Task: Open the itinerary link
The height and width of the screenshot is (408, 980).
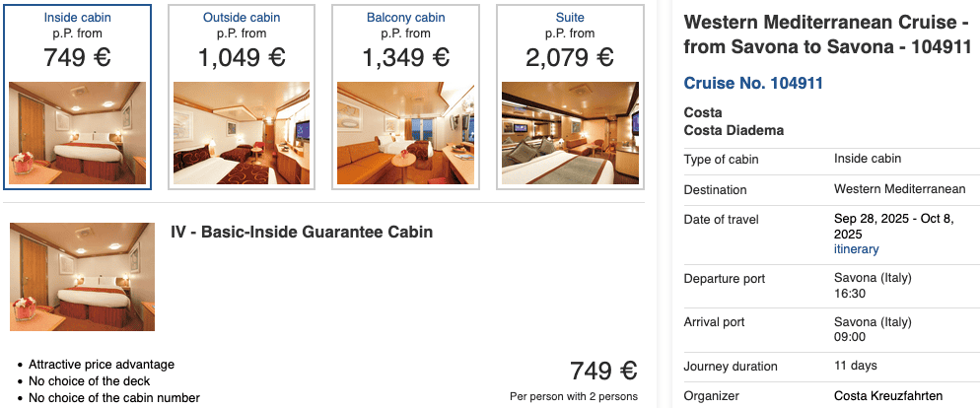Action: [x=856, y=249]
